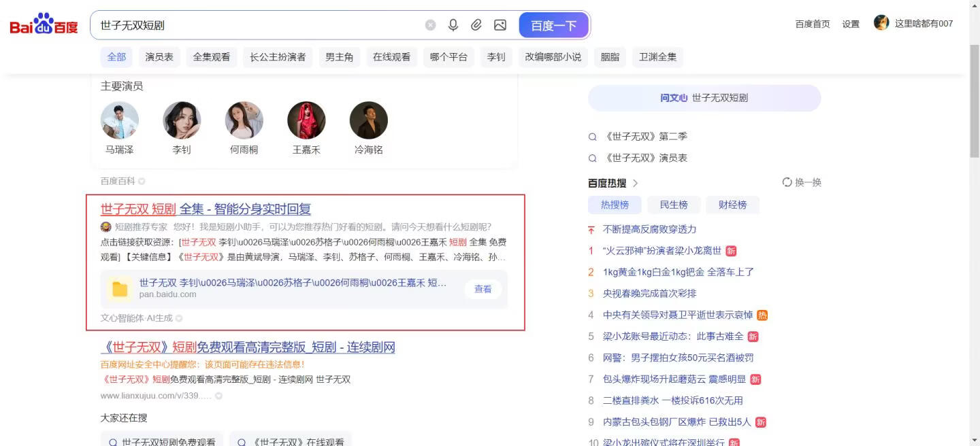This screenshot has width=980, height=446.
Task: Open image search with the camera icon
Action: 501,24
